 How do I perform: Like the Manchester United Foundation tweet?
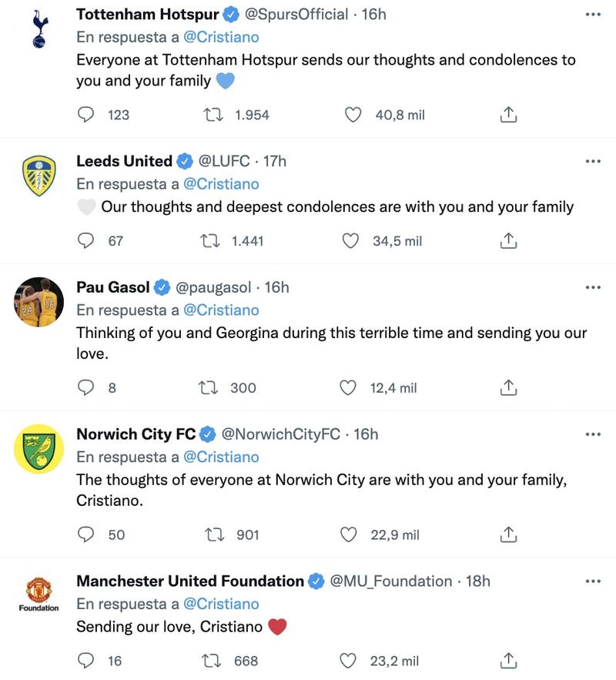coord(350,661)
